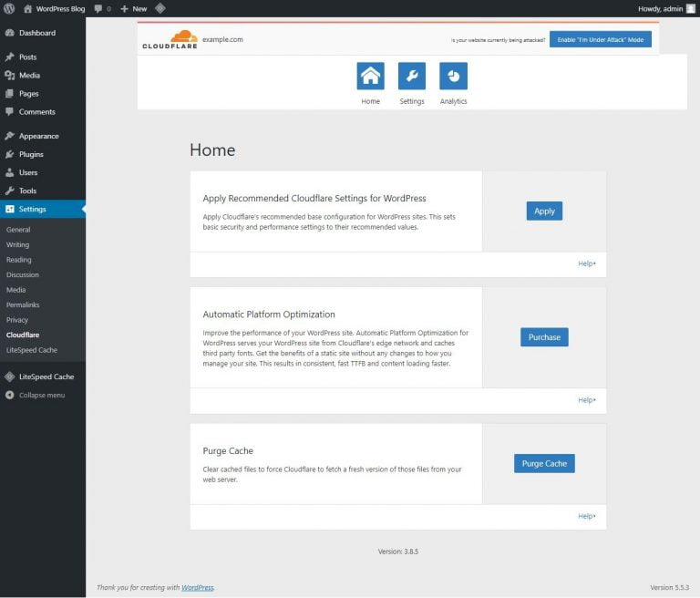
Task: Click the Cloudflare cloud logo
Action: 170,39
